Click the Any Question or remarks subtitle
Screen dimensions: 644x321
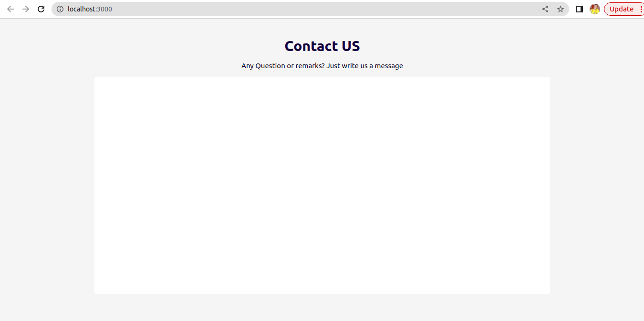[322, 66]
